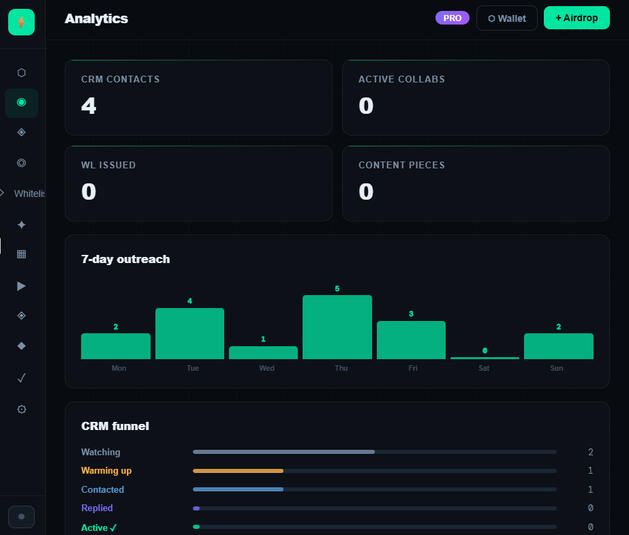The image size is (629, 535).
Task: Open the double-circle sidebar icon
Action: 21,162
